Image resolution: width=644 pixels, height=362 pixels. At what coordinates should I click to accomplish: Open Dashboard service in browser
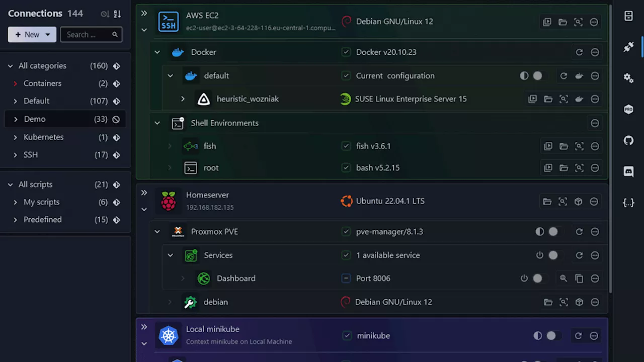point(563,279)
